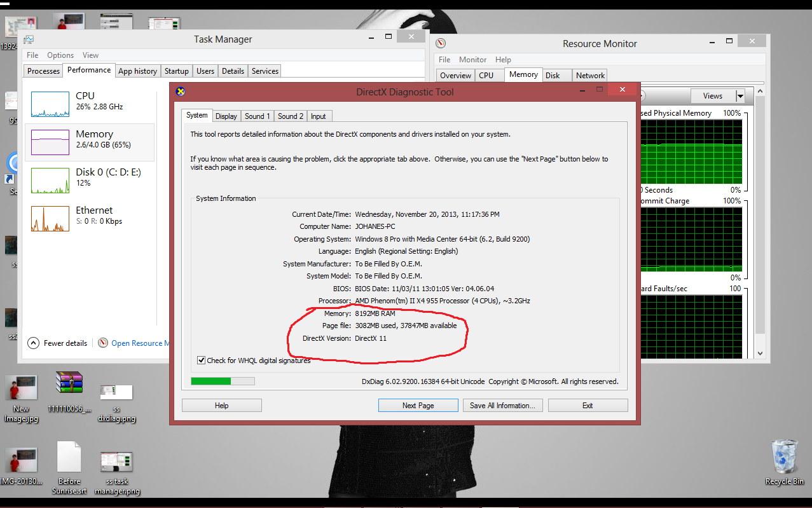Switch to the Display tab in DxDiag
This screenshot has height=508, width=812.
[226, 116]
